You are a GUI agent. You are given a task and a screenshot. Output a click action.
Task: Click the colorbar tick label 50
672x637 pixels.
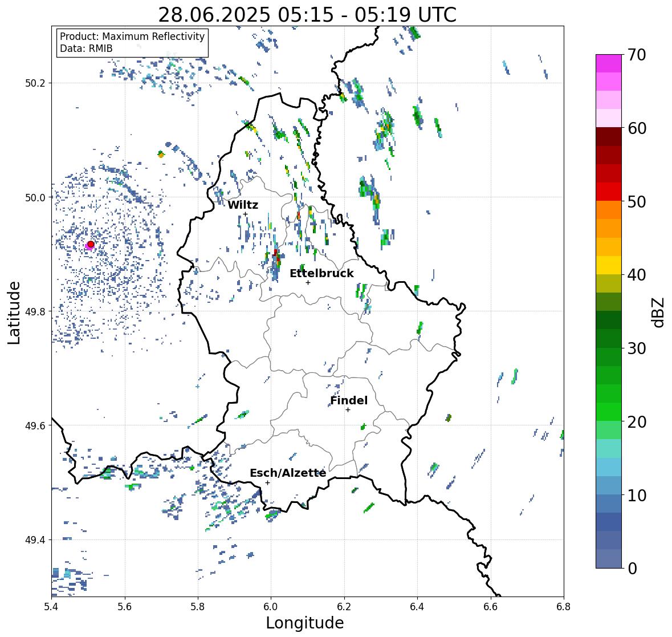coord(637,201)
